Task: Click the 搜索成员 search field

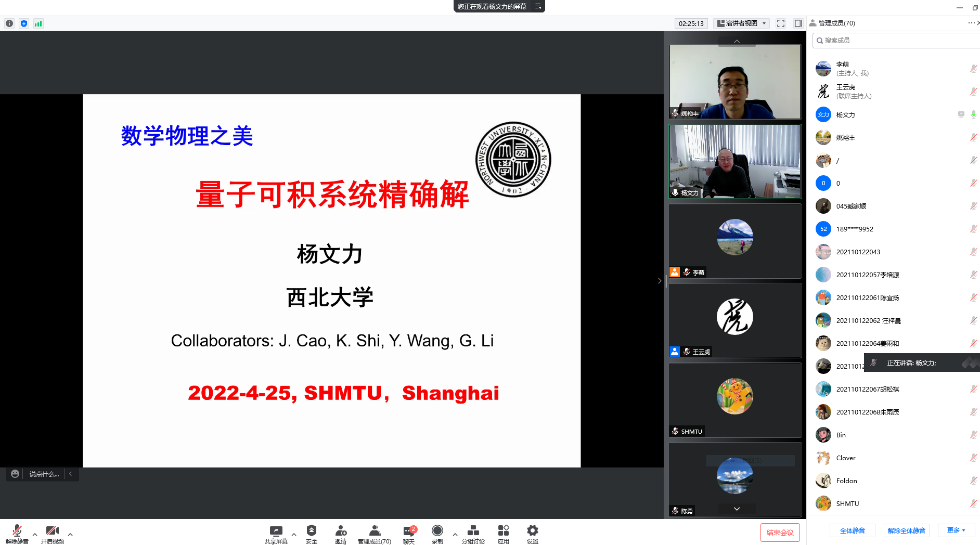Action: [x=895, y=41]
